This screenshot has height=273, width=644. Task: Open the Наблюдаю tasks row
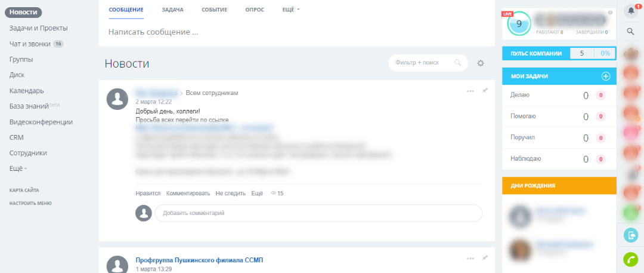[559, 159]
